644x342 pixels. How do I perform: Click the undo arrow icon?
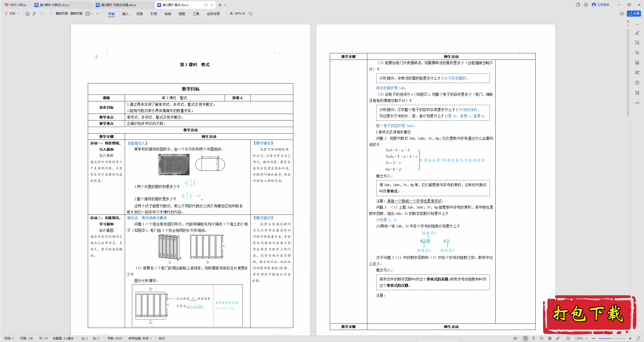pyautogui.click(x=41, y=14)
